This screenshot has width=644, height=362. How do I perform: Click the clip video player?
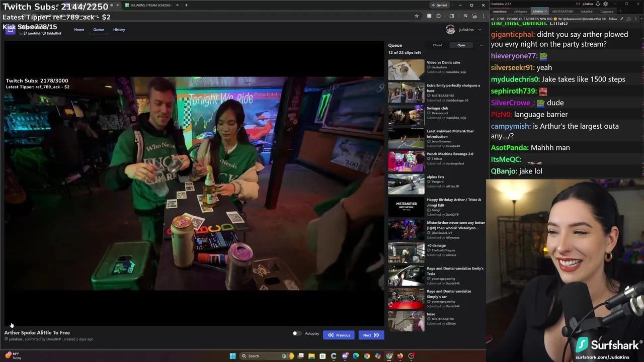tap(194, 184)
